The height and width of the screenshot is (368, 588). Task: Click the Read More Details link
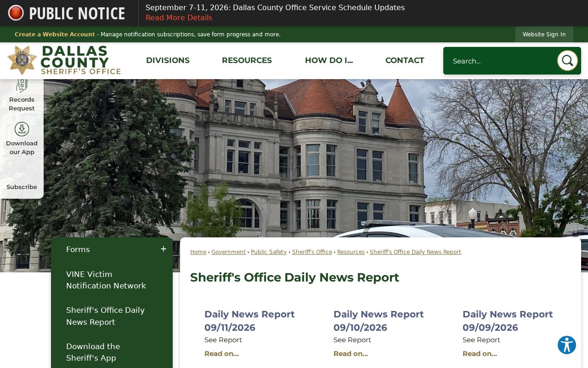tap(179, 18)
